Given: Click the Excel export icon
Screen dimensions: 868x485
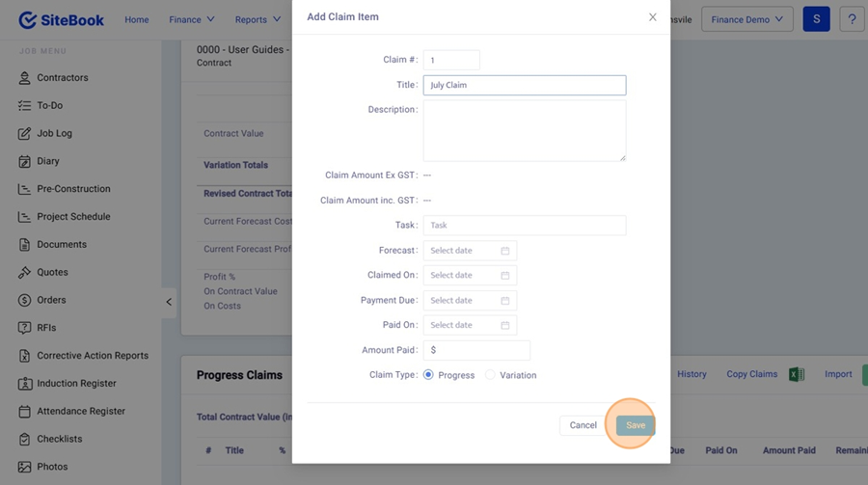Looking at the screenshot, I should click(x=797, y=374).
